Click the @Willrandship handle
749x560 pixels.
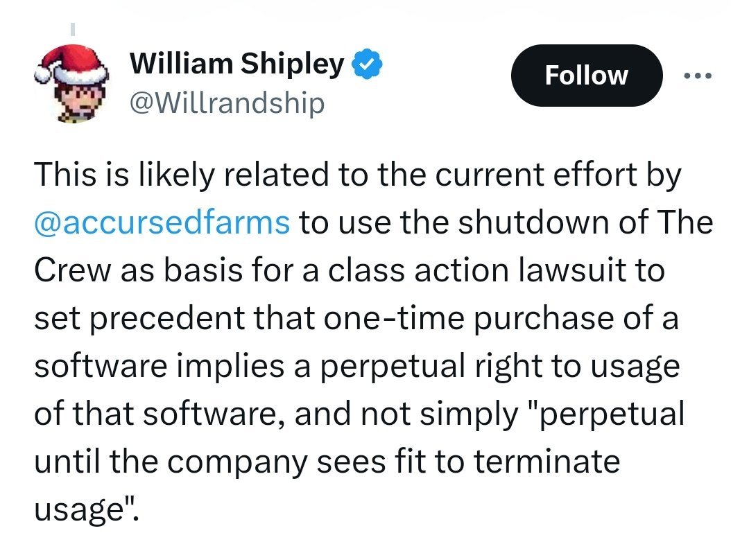coord(227,103)
